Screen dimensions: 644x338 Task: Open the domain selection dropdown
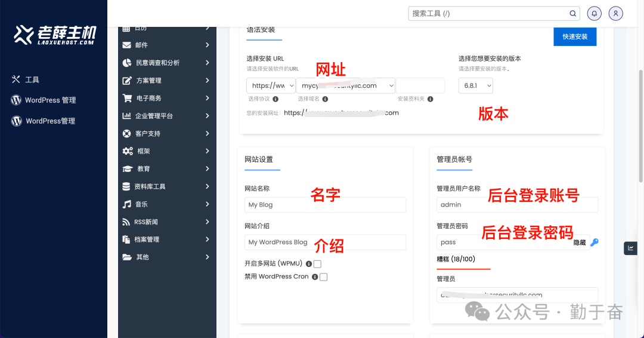click(x=345, y=86)
